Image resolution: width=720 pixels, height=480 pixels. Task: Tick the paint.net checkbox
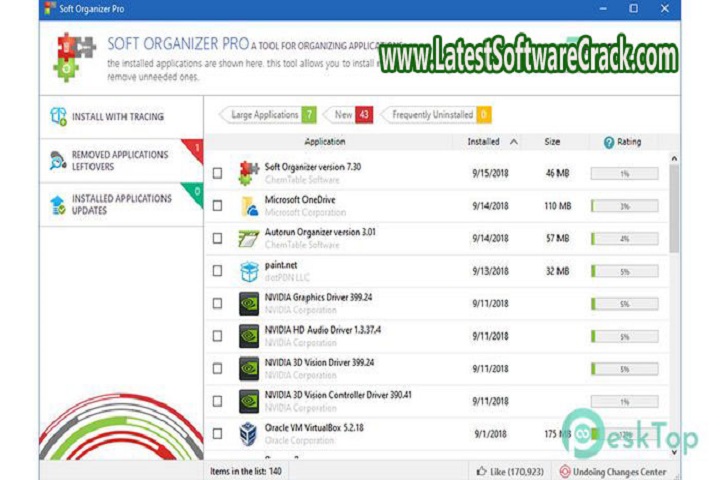coord(217,271)
